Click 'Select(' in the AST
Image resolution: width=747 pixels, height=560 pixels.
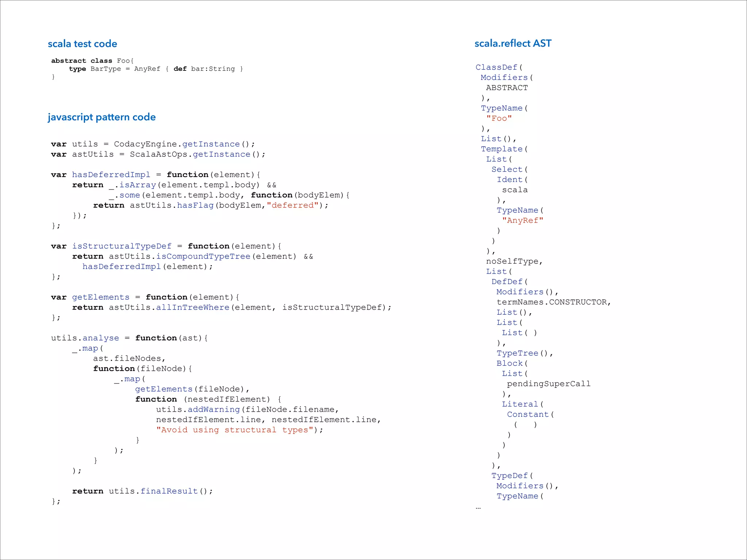[x=510, y=170]
